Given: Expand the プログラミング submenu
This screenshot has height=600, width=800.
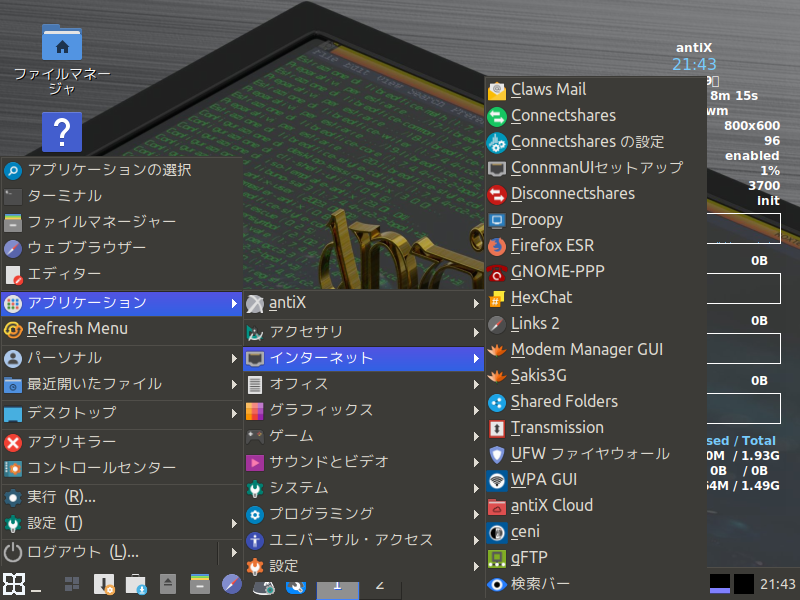Looking at the screenshot, I should pyautogui.click(x=363, y=514).
